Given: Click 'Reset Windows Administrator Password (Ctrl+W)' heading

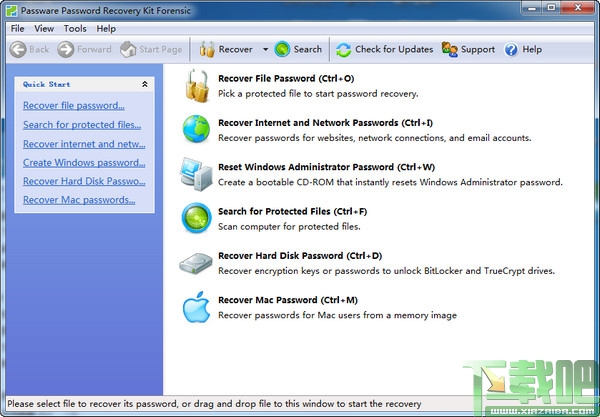Looking at the screenshot, I should [x=326, y=167].
